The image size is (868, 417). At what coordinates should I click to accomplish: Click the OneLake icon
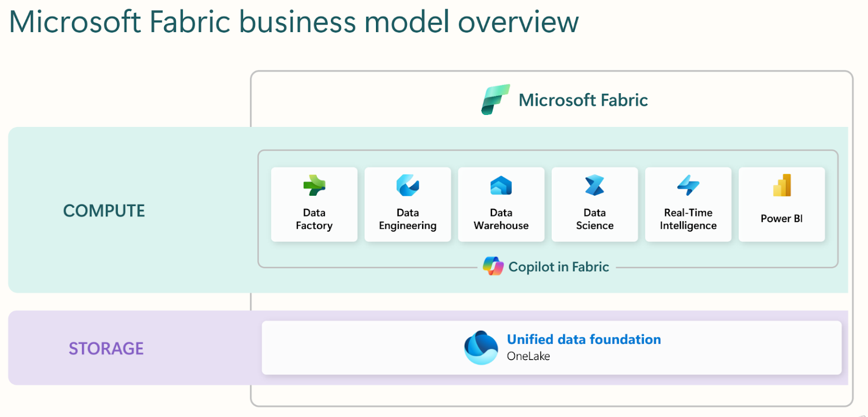click(x=481, y=348)
